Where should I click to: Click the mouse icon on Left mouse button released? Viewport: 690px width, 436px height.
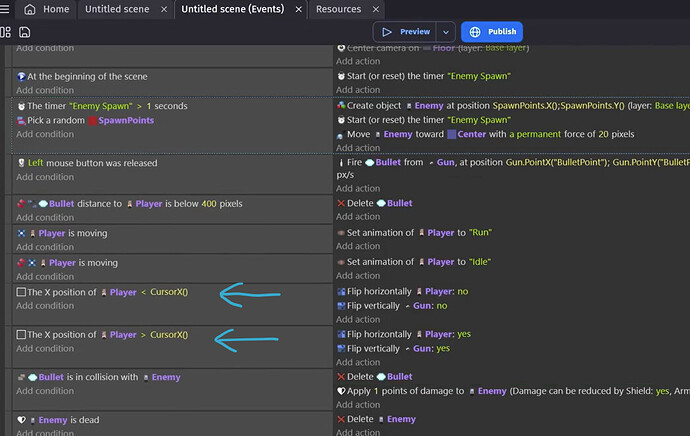click(21, 163)
